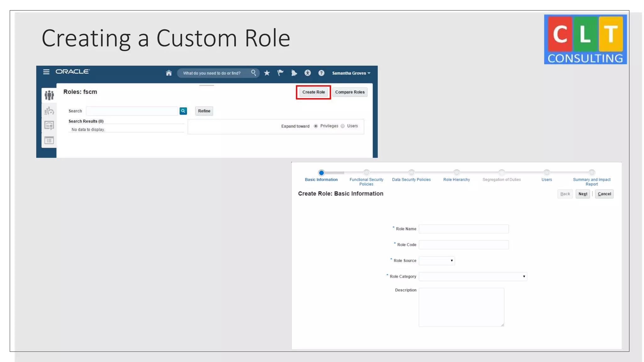The height and width of the screenshot is (362, 644).
Task: Open the Role Category dropdown
Action: [473, 277]
